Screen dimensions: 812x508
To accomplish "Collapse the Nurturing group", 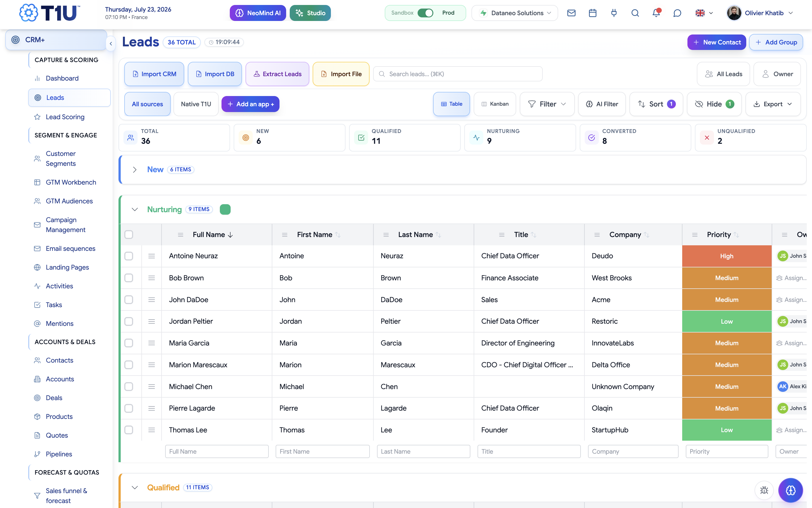I will point(135,209).
